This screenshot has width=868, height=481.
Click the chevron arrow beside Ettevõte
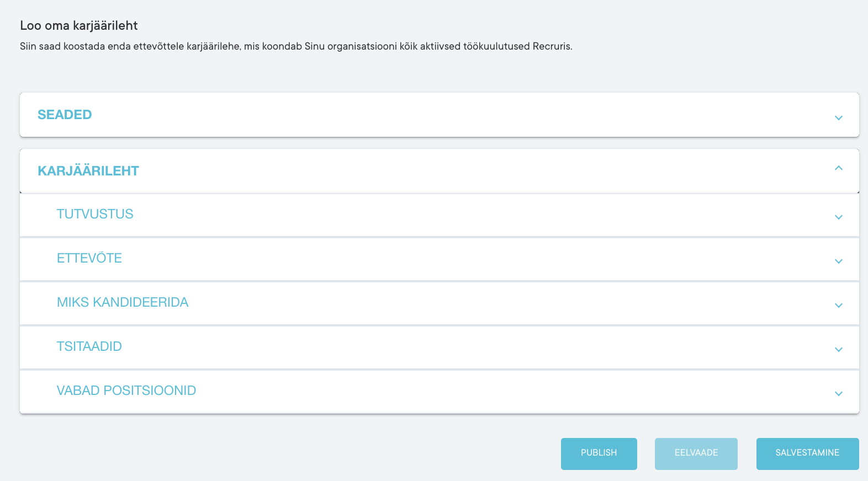pos(838,261)
